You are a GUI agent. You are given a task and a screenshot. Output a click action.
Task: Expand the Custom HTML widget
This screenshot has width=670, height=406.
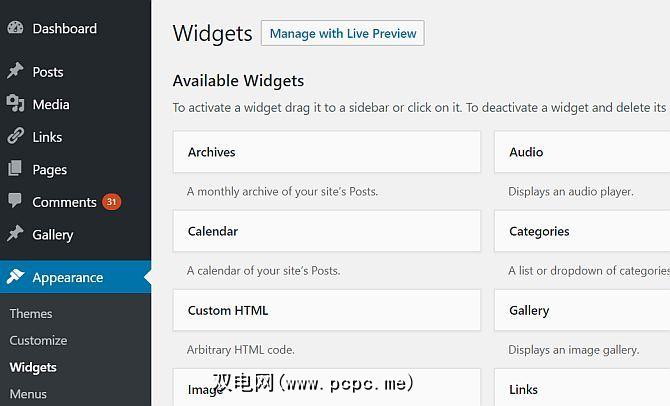point(326,310)
